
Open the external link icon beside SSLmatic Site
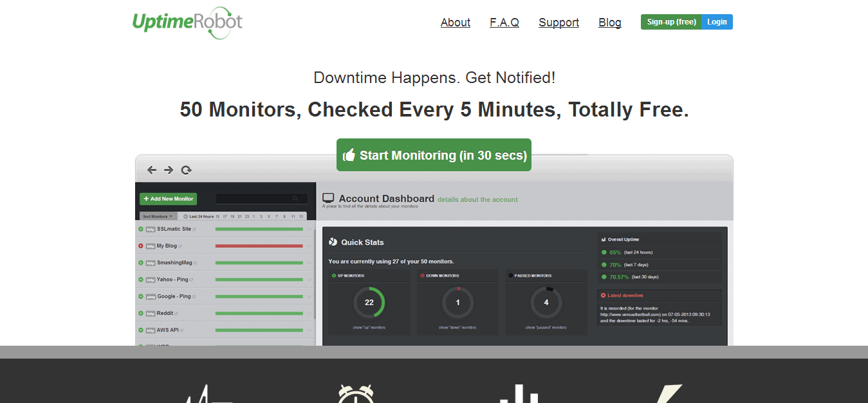point(194,229)
